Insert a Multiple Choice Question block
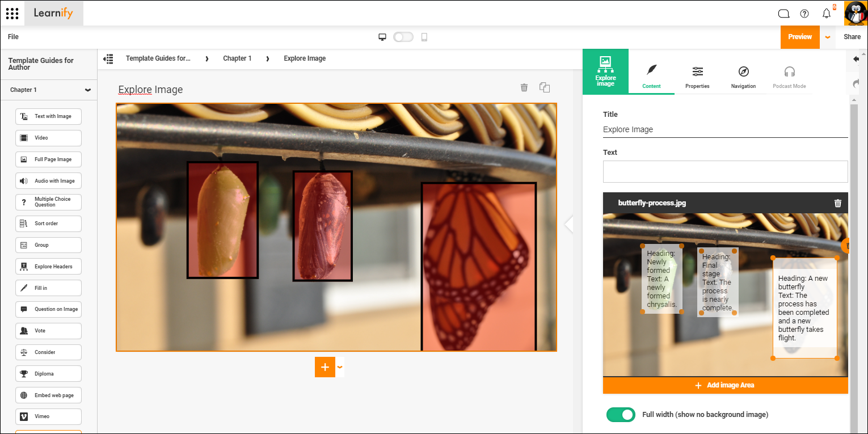 pos(48,202)
